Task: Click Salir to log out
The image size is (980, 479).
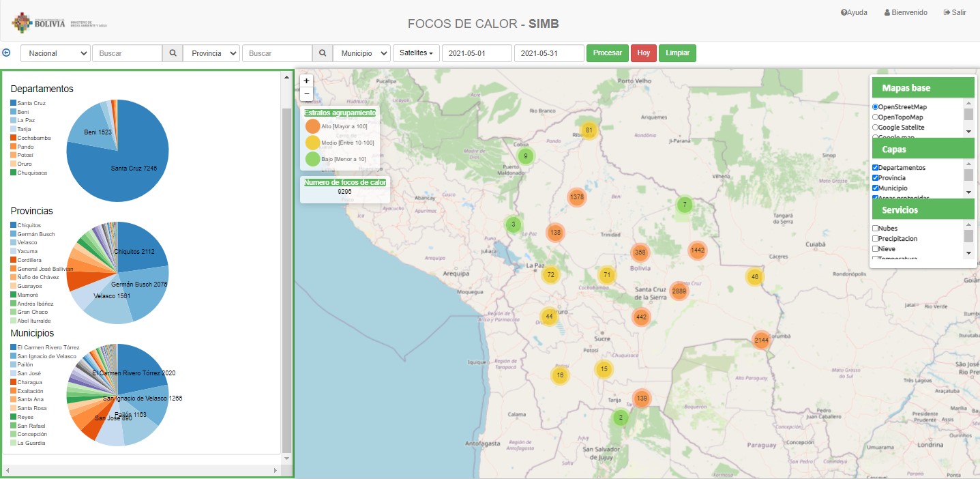Action: 955,12
